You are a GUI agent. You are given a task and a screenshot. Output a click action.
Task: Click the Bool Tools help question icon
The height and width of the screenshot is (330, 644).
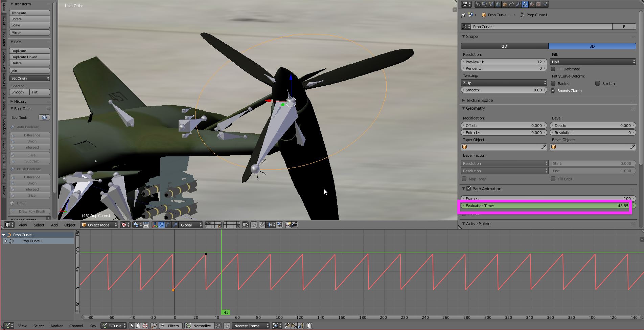tap(44, 117)
